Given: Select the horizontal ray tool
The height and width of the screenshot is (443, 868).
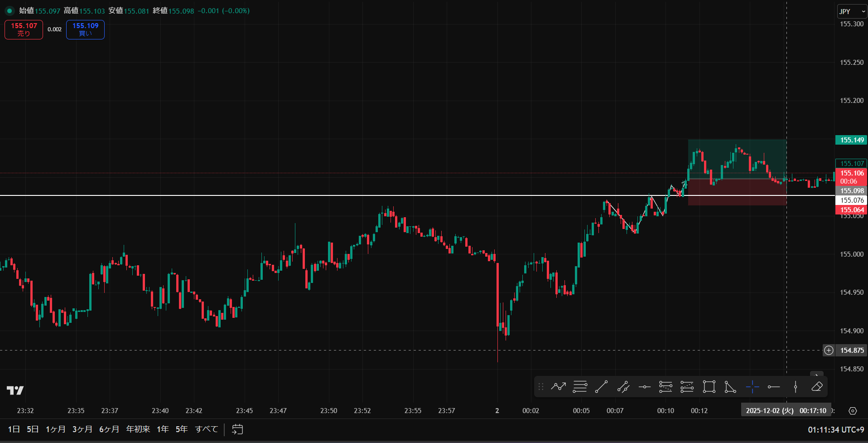Looking at the screenshot, I should [774, 387].
